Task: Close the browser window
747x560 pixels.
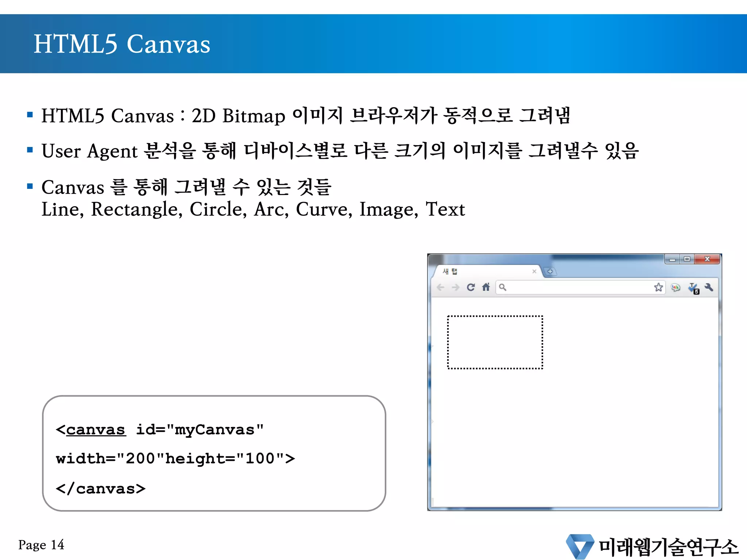Action: point(707,259)
